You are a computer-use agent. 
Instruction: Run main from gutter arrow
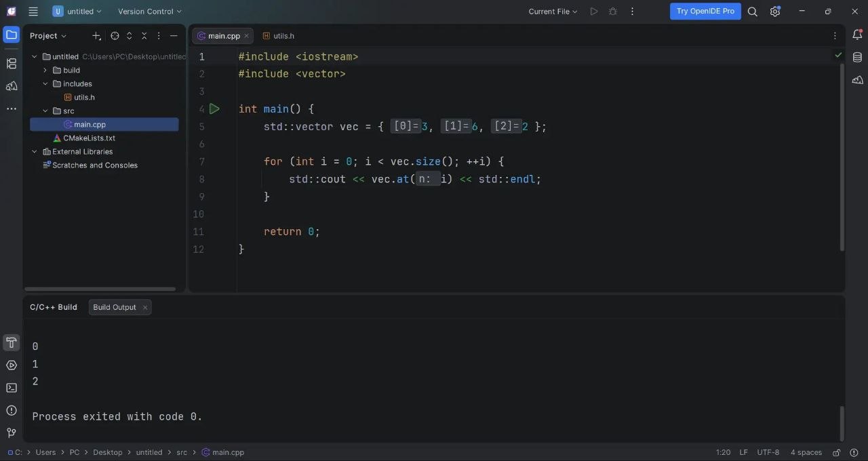(x=214, y=108)
